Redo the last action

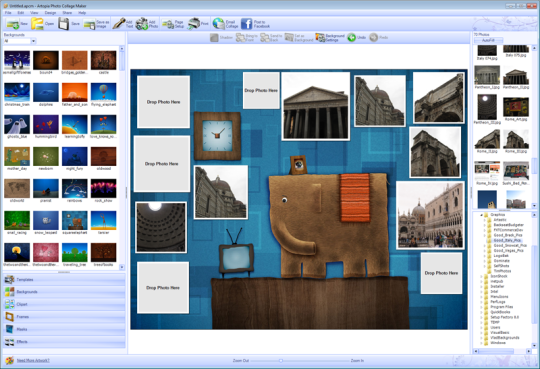click(x=378, y=38)
